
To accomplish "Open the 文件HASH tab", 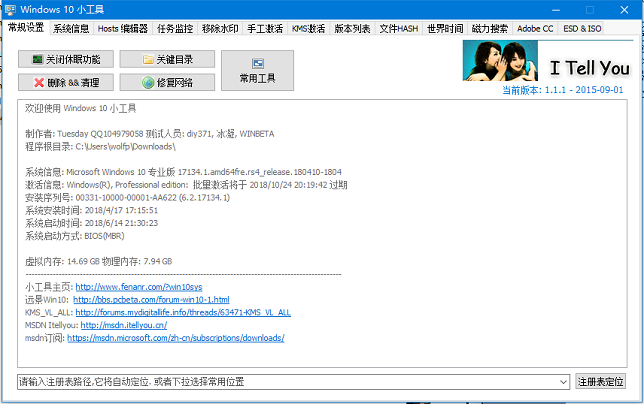I will click(399, 29).
